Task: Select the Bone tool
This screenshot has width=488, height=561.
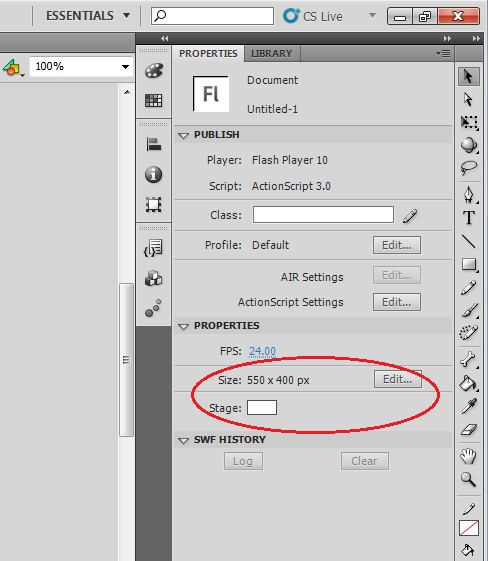Action: click(468, 359)
